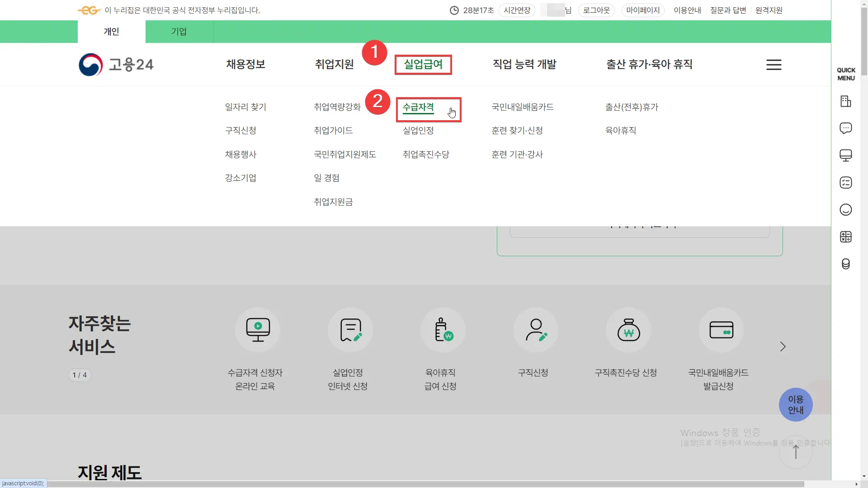Click the QUICK MENU heading
The width and height of the screenshot is (868, 488).
coord(846,74)
